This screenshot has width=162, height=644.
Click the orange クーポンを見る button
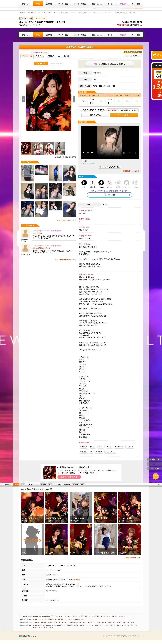pos(124,115)
